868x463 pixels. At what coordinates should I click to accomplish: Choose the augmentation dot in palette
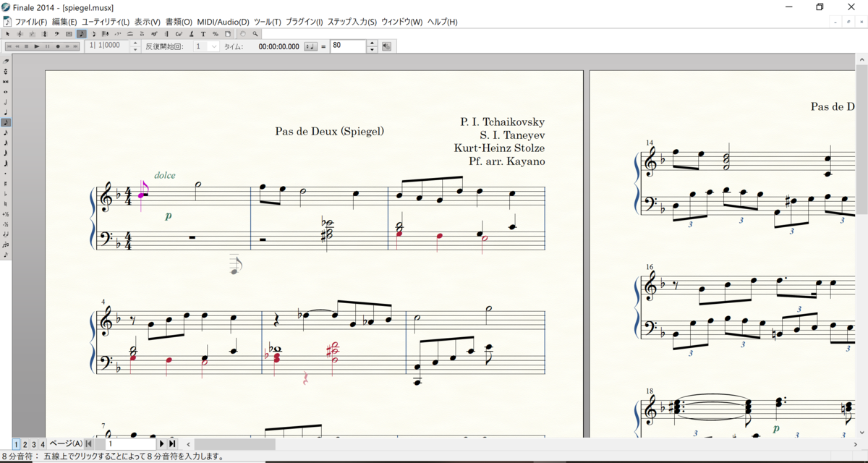coord(6,173)
